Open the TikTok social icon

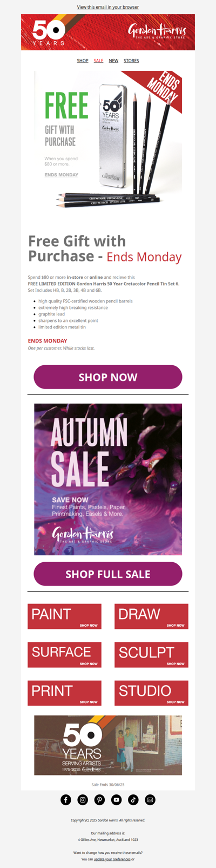coord(133,799)
